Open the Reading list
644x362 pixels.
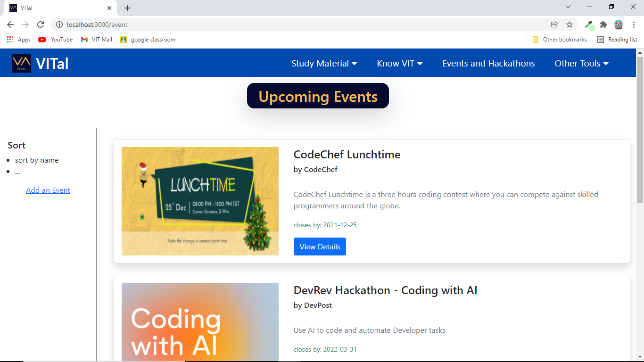point(618,40)
